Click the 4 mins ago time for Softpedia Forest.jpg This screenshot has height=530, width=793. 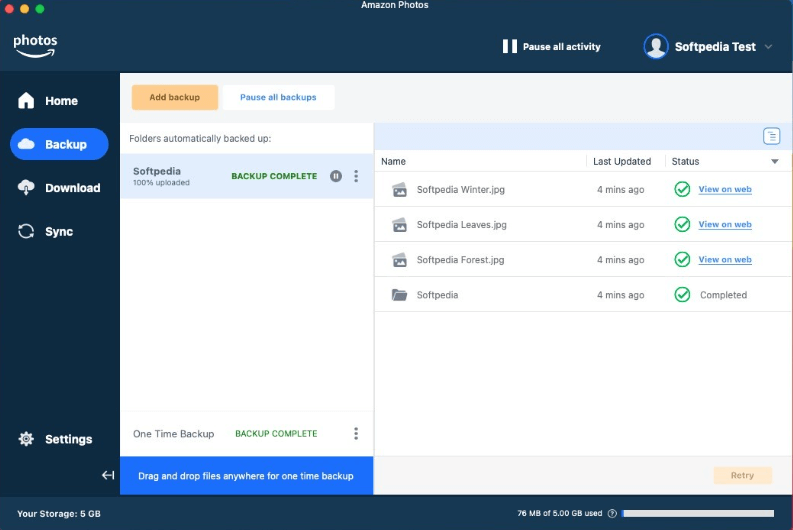pos(621,260)
